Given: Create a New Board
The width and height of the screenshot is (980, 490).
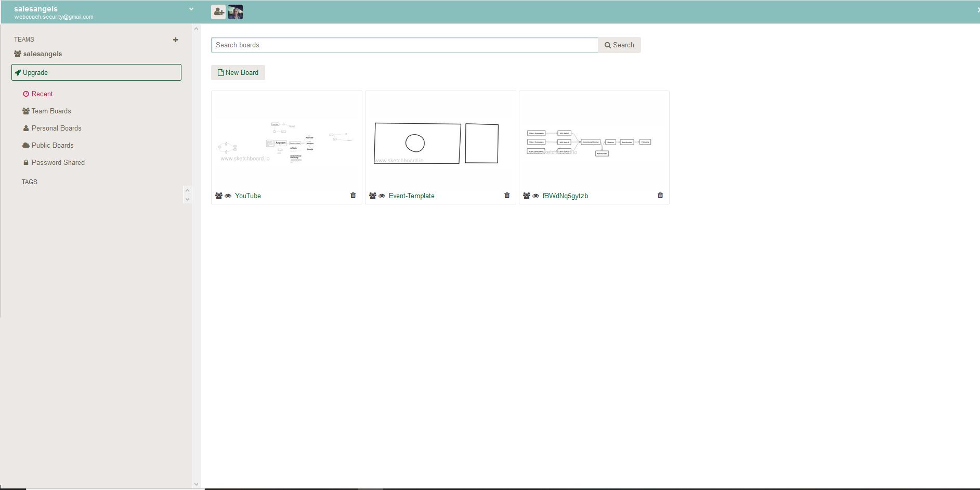Looking at the screenshot, I should click(x=238, y=72).
